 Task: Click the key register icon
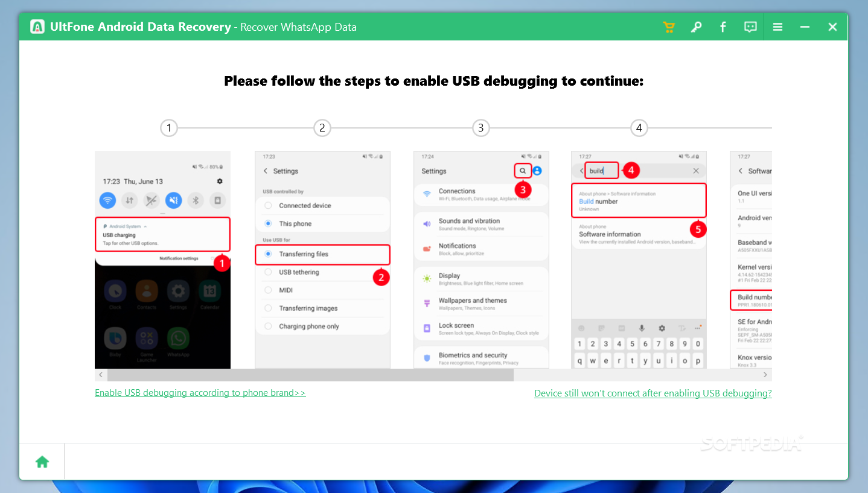click(696, 27)
